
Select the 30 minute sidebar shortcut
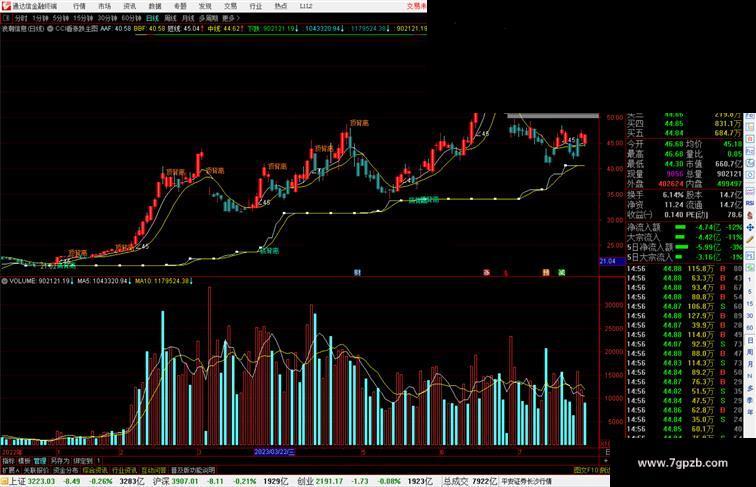pos(750,316)
